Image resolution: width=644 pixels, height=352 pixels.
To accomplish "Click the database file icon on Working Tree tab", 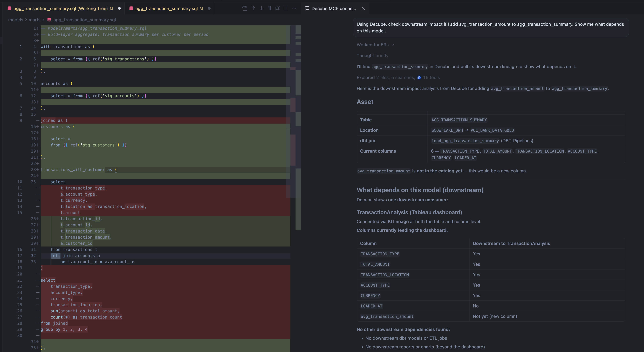I will [10, 9].
